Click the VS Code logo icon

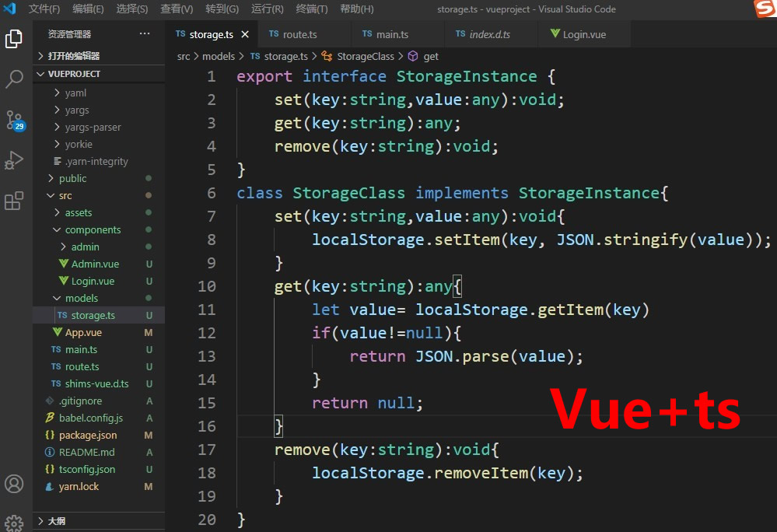click(9, 9)
